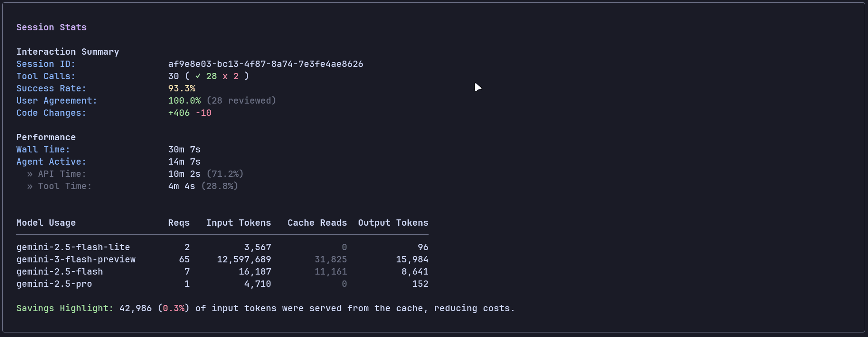Click the Session ID label
The image size is (868, 337).
coord(46,64)
